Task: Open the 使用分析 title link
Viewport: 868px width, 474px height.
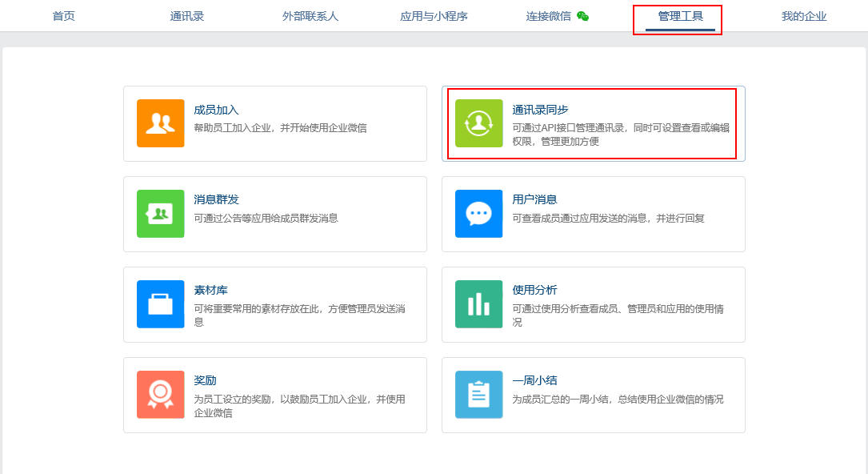Action: tap(534, 290)
